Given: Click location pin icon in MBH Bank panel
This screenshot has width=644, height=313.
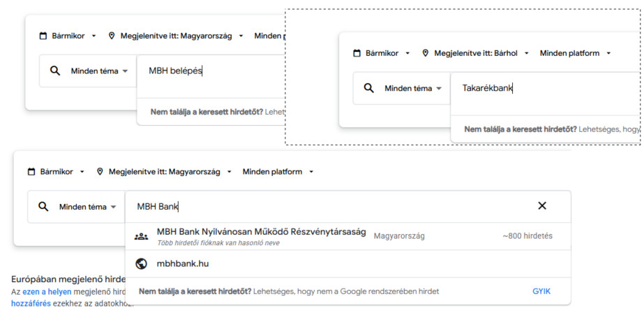Looking at the screenshot, I should (x=100, y=171).
